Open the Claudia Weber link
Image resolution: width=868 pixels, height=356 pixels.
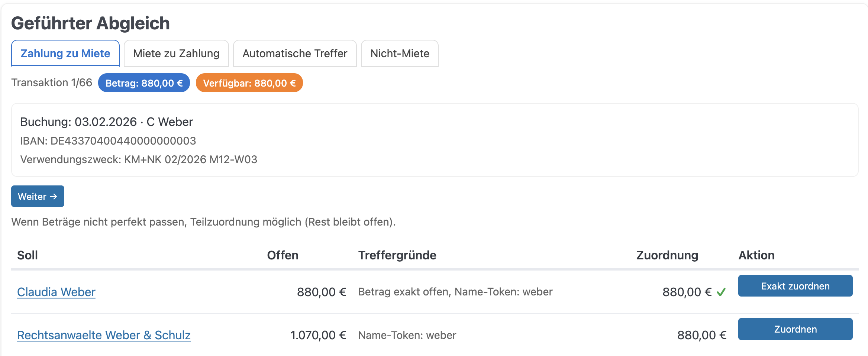tap(56, 292)
